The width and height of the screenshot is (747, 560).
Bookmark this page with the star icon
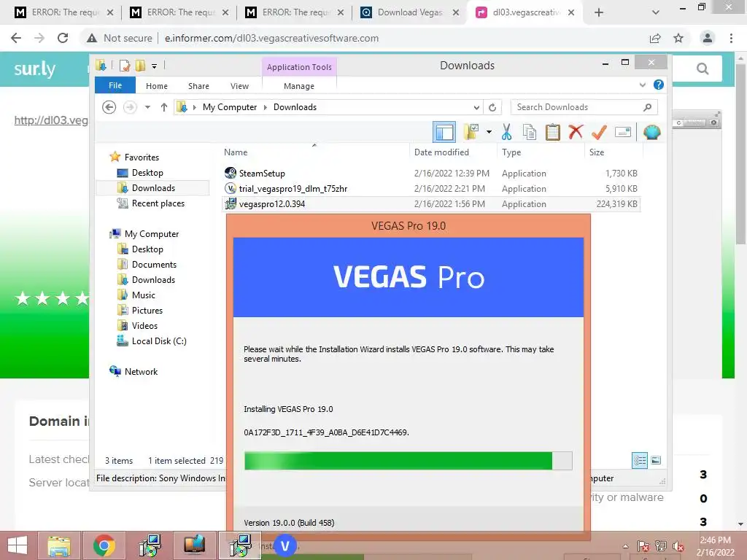pos(678,38)
